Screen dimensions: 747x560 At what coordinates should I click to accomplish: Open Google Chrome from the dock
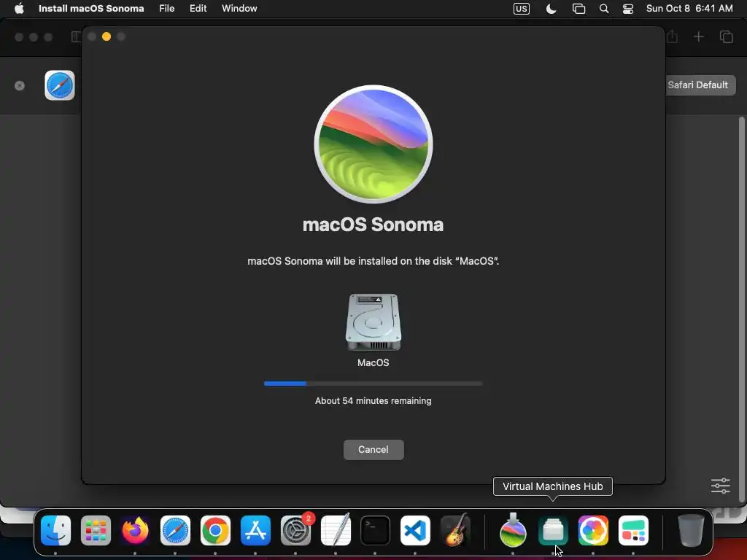[x=215, y=531]
